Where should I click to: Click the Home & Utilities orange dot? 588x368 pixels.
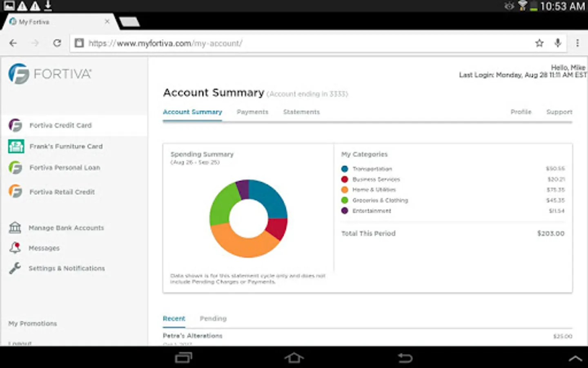[345, 190]
